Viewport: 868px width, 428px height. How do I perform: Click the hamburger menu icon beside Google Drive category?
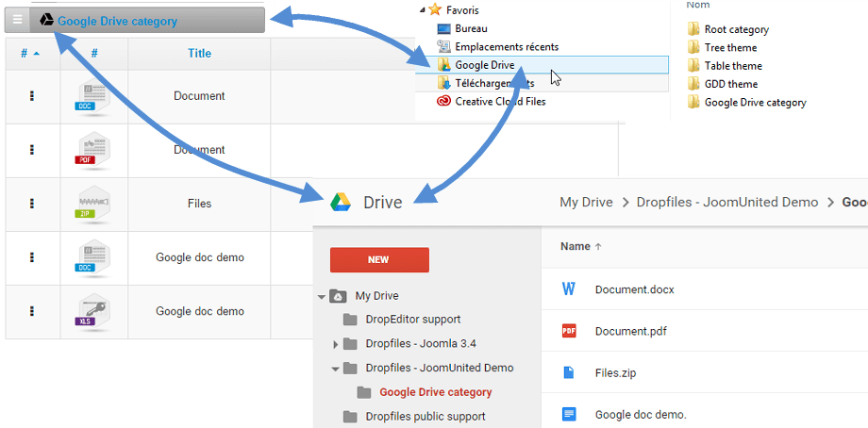pos(17,20)
